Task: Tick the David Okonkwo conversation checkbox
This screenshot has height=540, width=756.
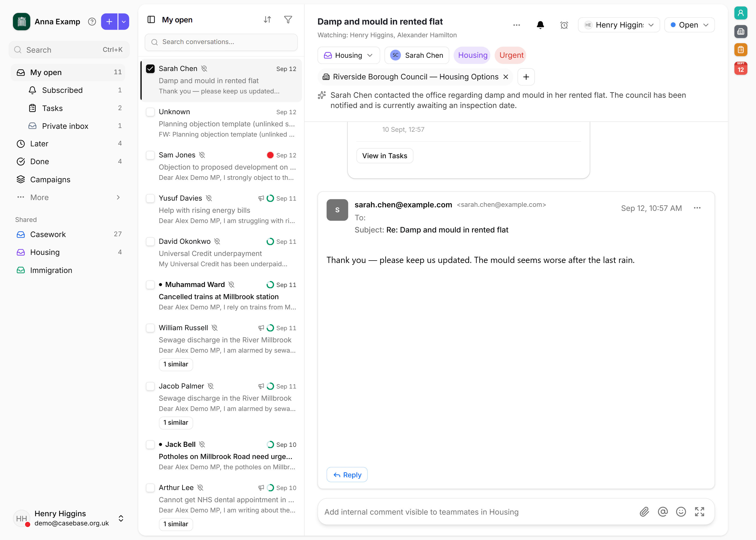Action: (150, 242)
